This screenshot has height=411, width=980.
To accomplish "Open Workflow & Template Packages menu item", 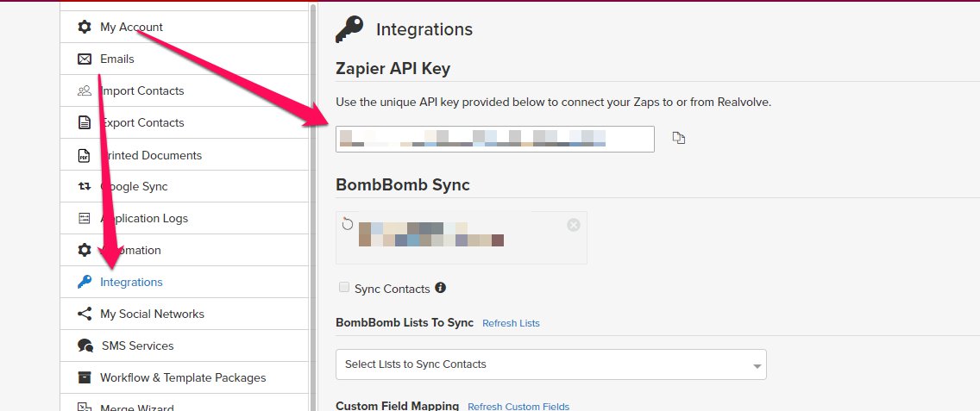I will tap(185, 377).
